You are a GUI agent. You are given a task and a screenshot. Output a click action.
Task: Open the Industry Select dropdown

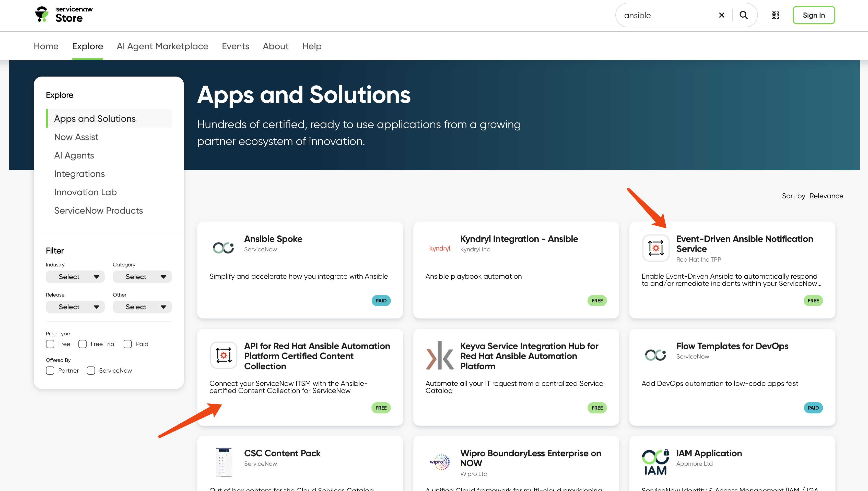pos(75,277)
